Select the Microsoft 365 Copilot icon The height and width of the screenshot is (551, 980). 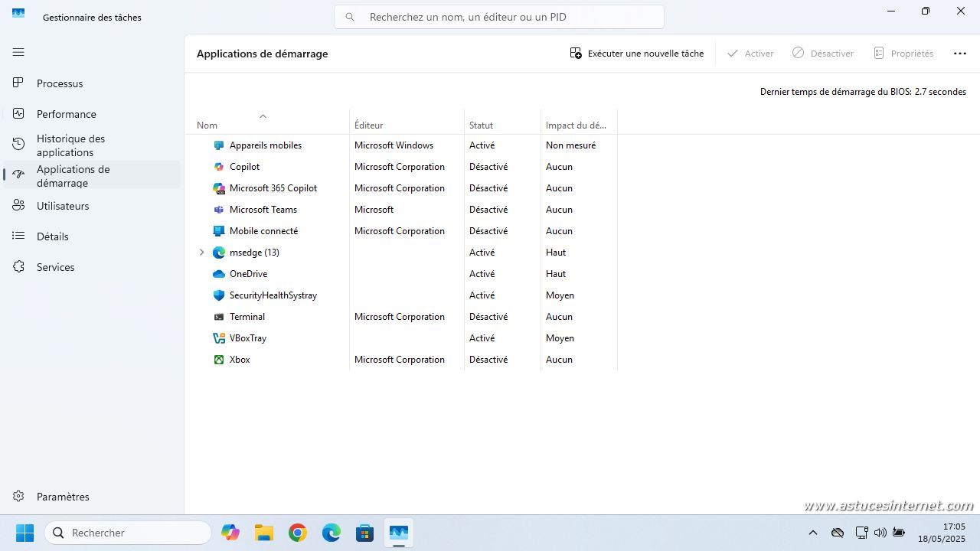point(219,188)
